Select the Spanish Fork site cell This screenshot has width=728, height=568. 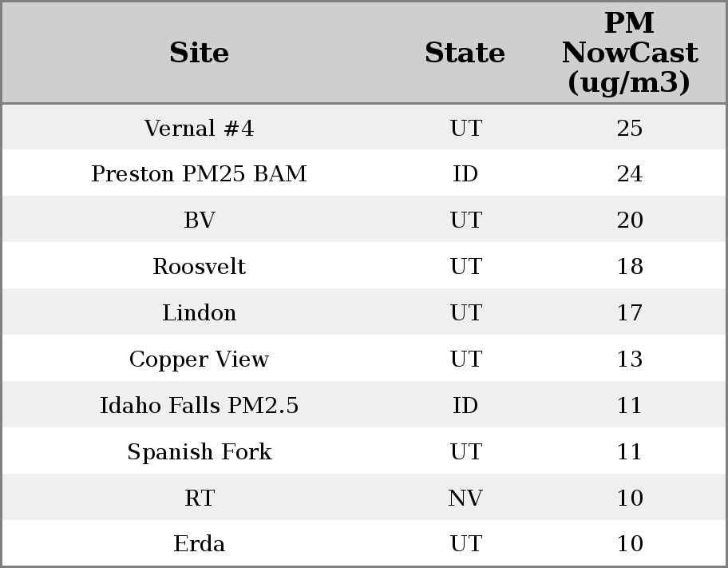[x=200, y=451]
